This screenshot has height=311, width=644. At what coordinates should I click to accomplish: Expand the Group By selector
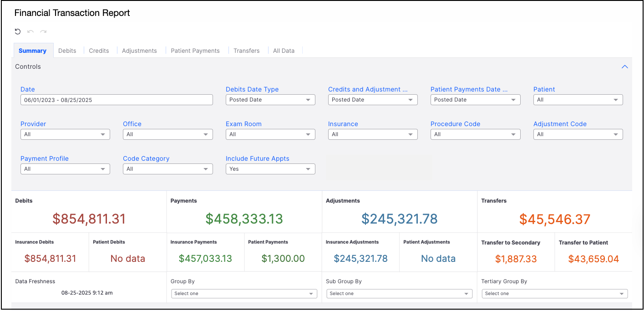244,294
